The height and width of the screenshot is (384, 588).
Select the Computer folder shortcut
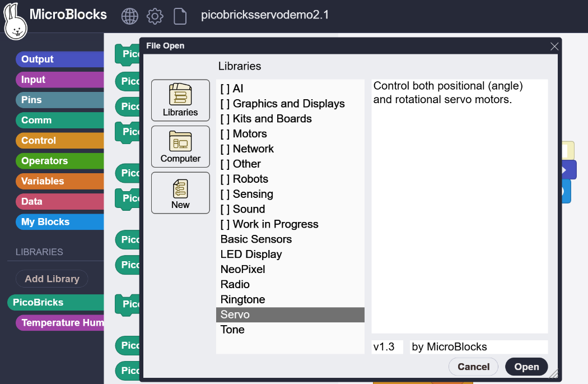[x=180, y=146]
